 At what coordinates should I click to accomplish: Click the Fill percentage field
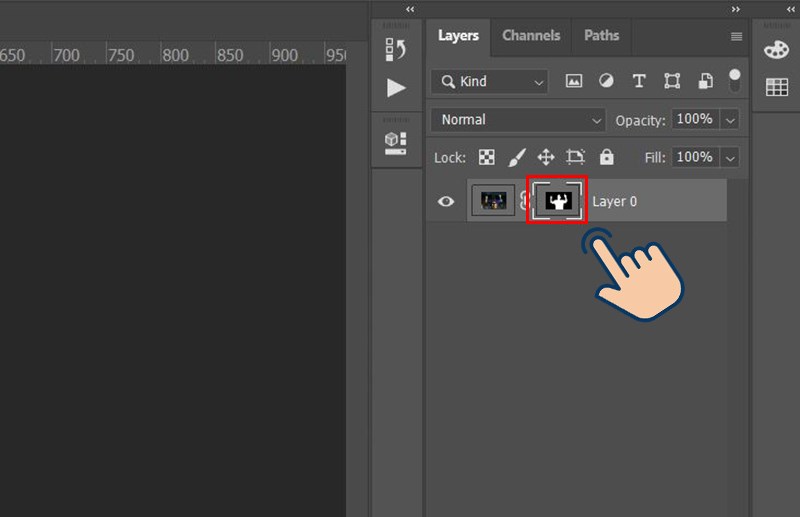pos(694,157)
